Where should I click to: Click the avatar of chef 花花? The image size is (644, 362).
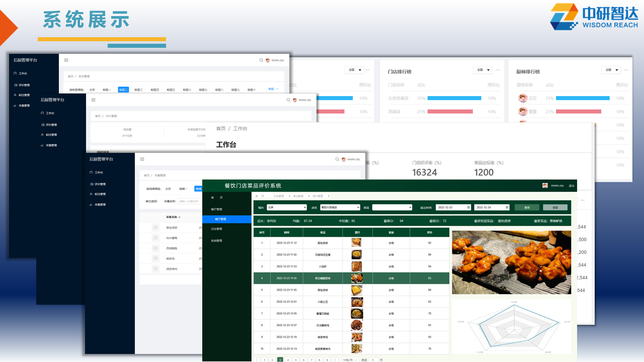point(523,98)
